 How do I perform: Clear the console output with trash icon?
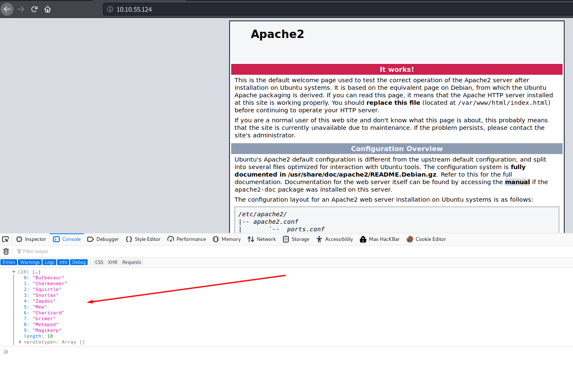click(6, 251)
